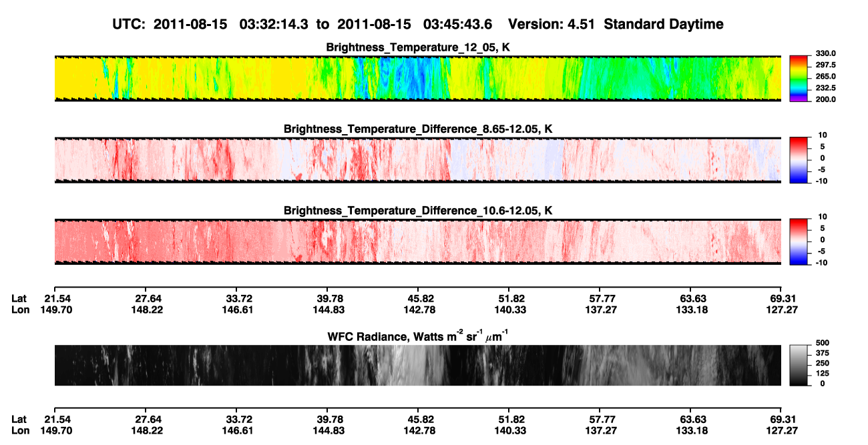Click the 'Lon' row label under the WFC Radiance panel

(x=20, y=430)
